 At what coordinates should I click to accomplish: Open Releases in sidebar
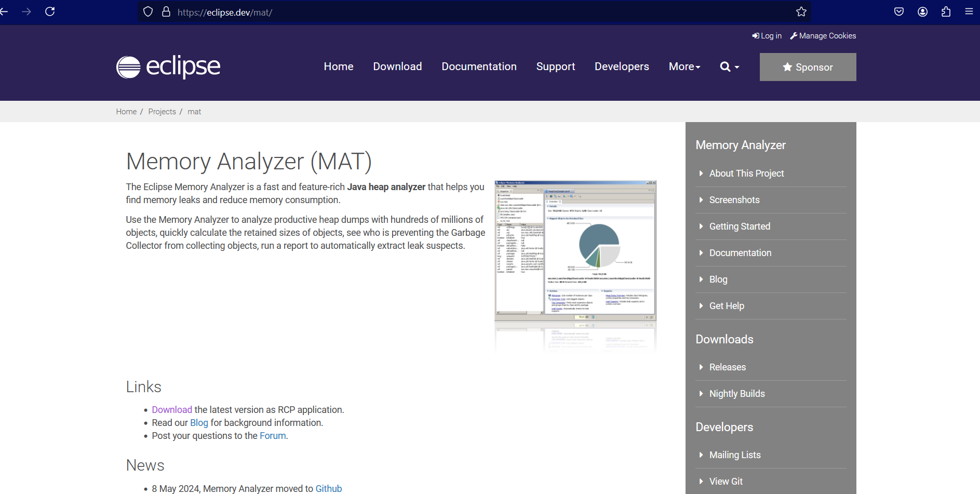tap(727, 367)
